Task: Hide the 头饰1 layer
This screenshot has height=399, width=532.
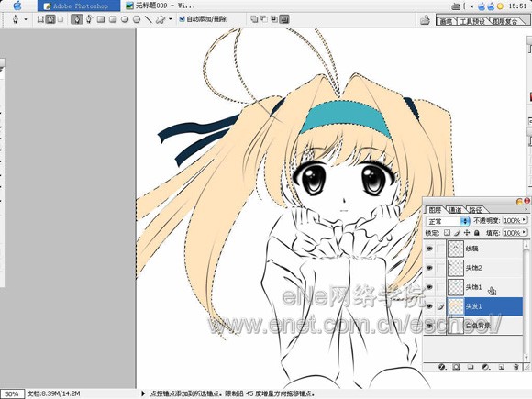Action: [429, 287]
